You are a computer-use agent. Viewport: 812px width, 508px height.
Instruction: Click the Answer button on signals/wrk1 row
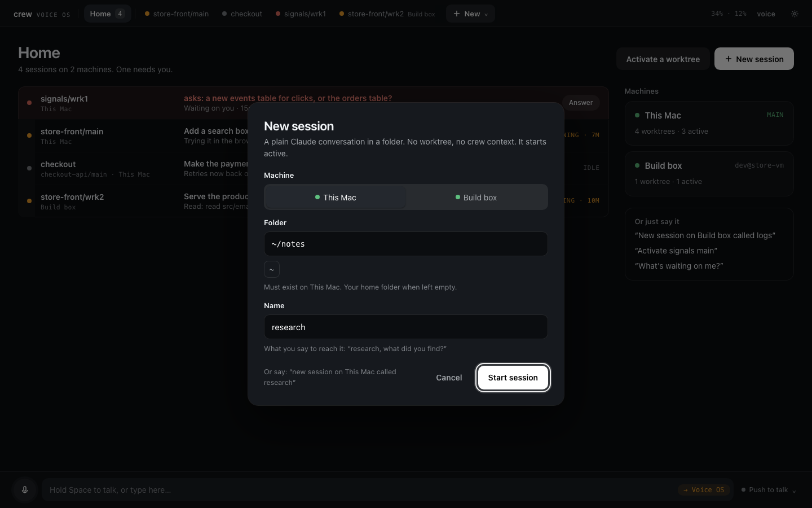581,103
